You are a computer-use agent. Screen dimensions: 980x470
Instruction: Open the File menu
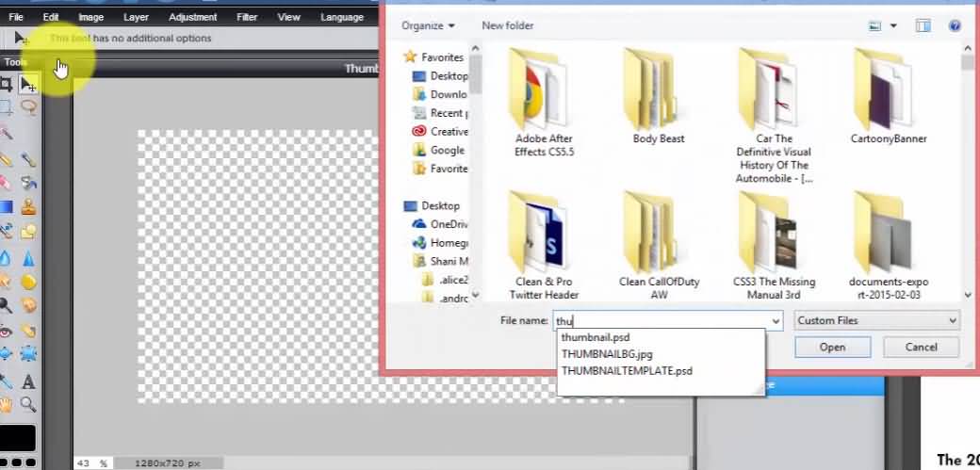tap(16, 17)
